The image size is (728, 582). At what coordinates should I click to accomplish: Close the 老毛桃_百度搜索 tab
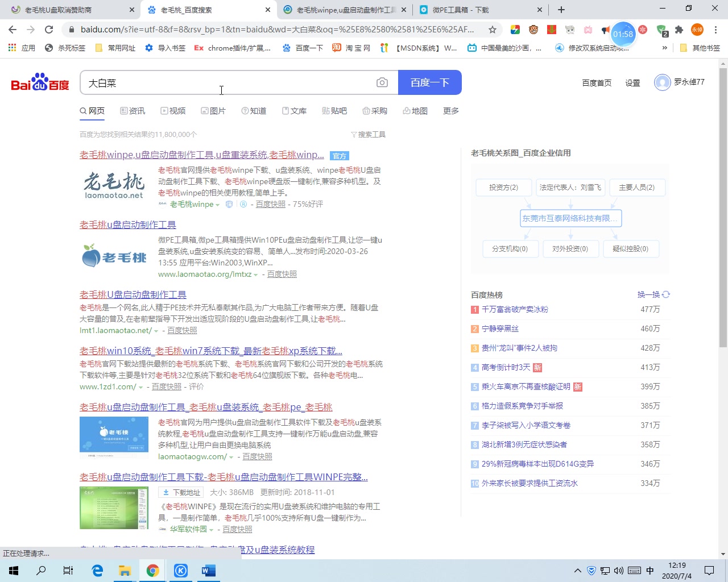(x=268, y=10)
